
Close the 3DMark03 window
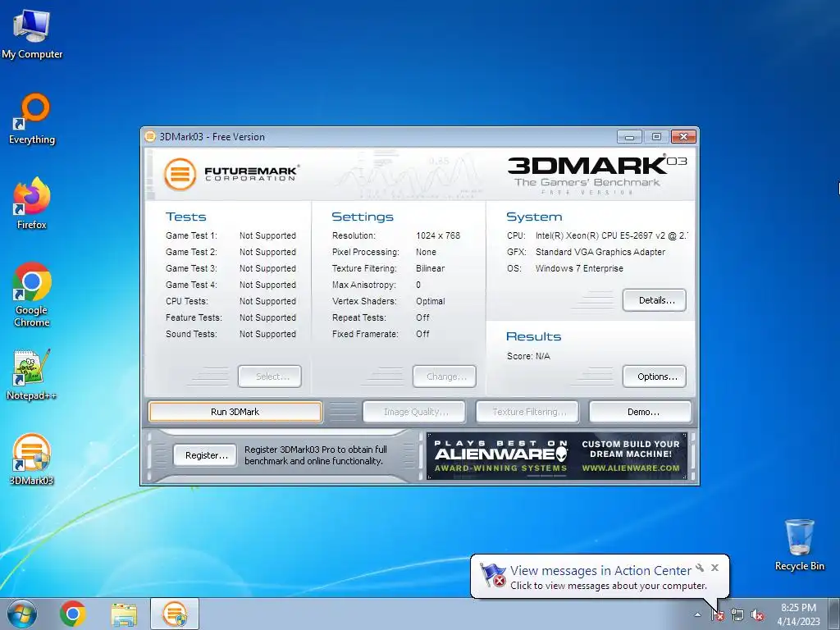coord(683,137)
